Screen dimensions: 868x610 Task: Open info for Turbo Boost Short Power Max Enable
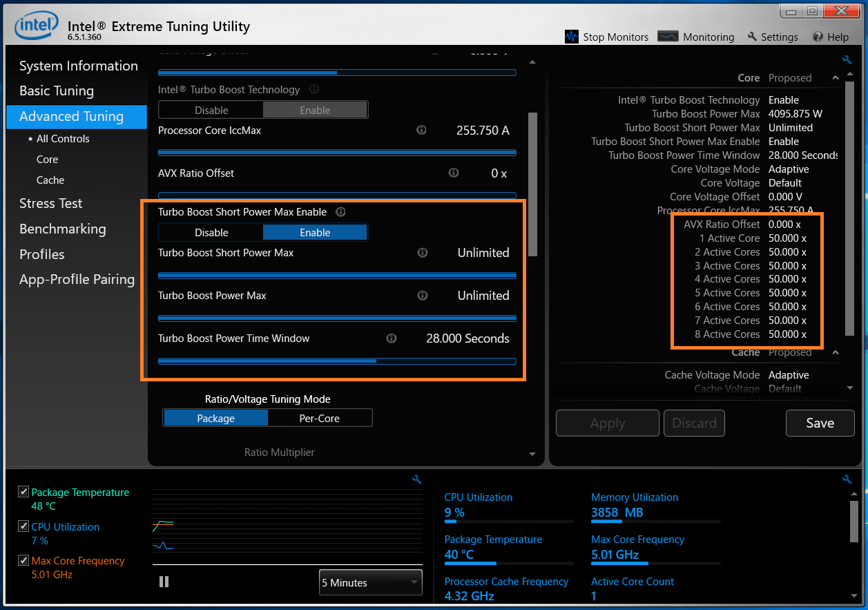(340, 212)
